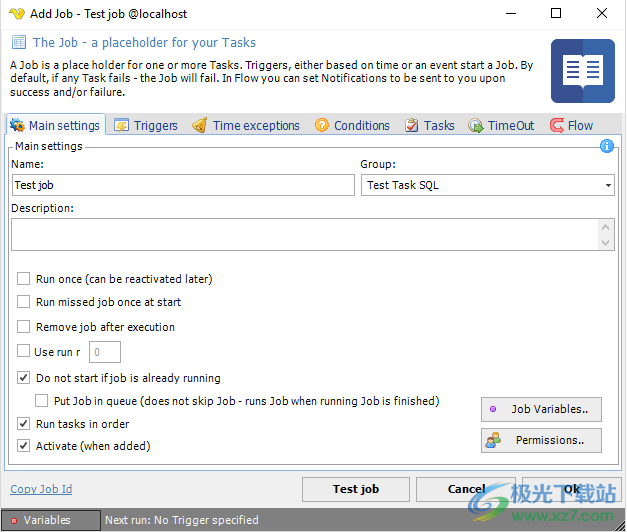
Task: Disable Activate (when added)
Action: point(23,445)
